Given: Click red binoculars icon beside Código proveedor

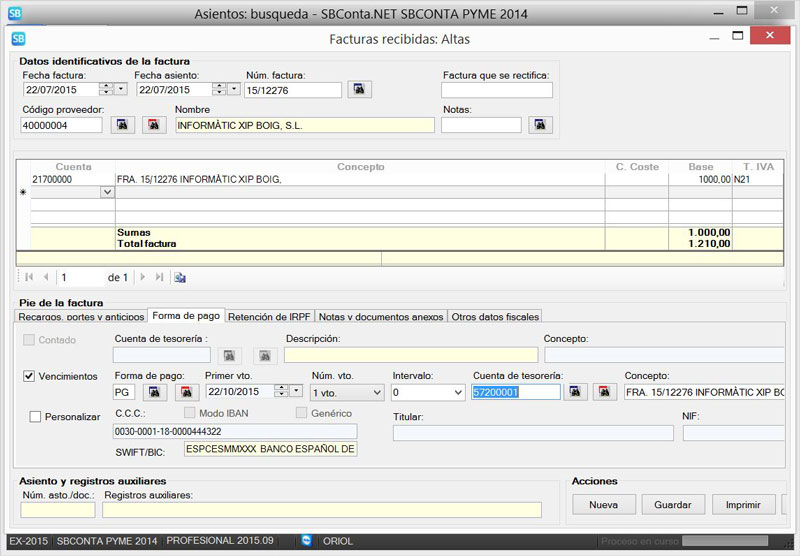Looking at the screenshot, I should click(x=154, y=125).
